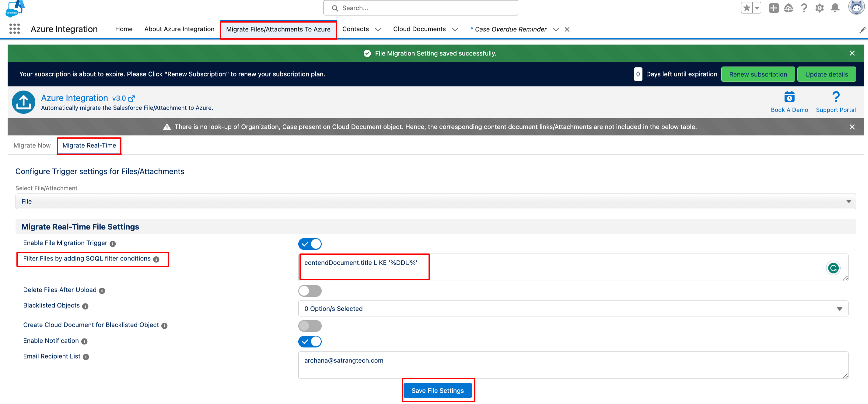Expand the Blacklisted Objects options dropdown
The image size is (868, 404).
[573, 309]
